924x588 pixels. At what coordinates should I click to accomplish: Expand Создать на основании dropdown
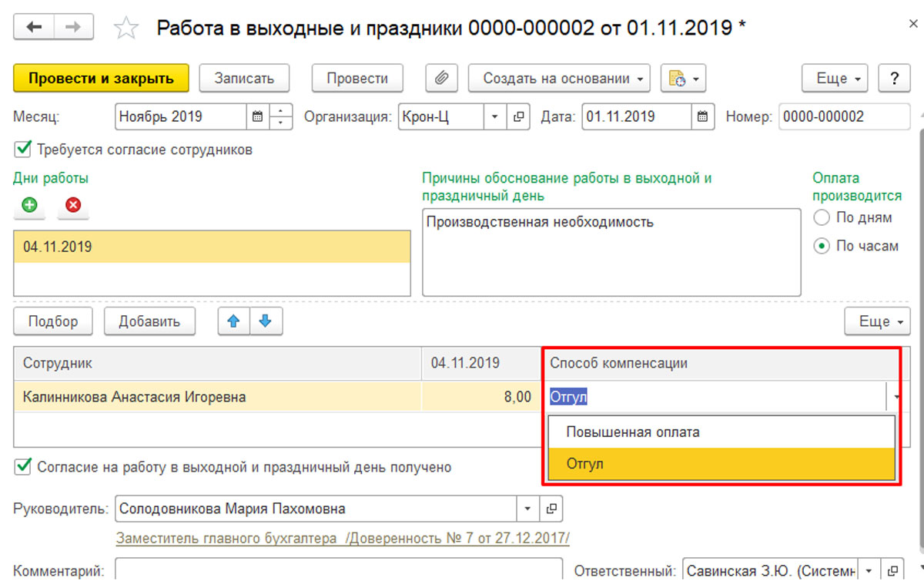click(x=559, y=78)
